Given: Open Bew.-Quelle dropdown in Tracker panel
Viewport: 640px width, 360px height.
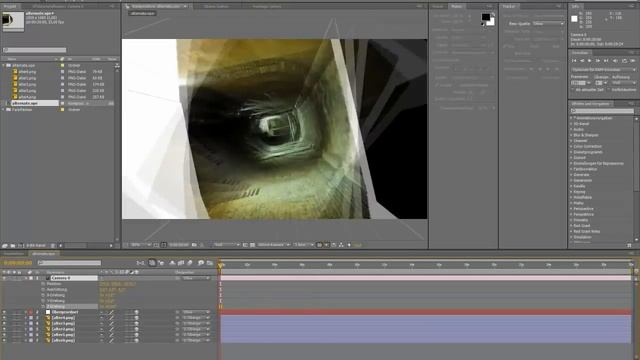Looking at the screenshot, I should tap(548, 24).
